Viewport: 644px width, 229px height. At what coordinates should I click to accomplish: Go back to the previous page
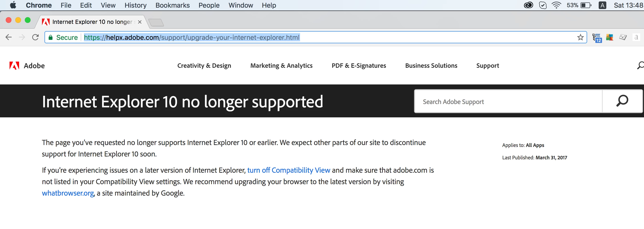[9, 37]
